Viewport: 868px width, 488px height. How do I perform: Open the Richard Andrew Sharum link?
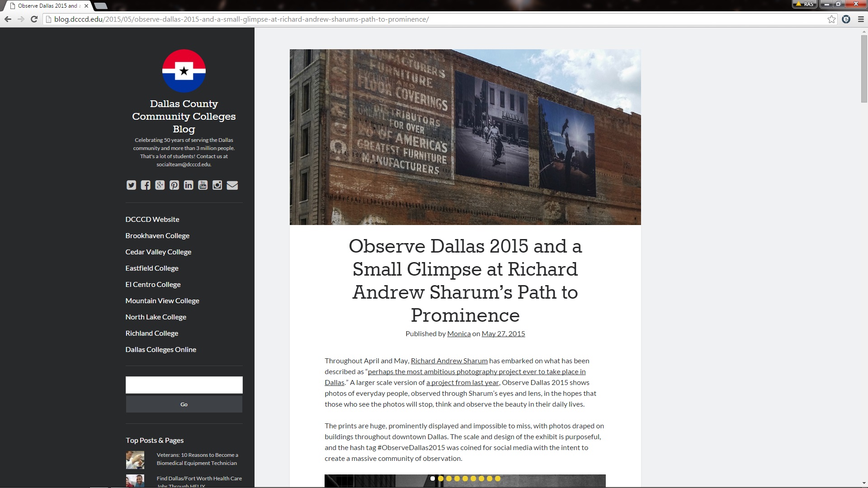pos(449,361)
